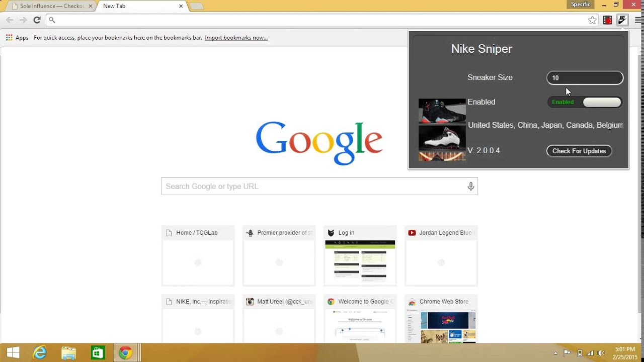This screenshot has height=362, width=644.
Task: Select the New Tab tab
Action: (141, 6)
